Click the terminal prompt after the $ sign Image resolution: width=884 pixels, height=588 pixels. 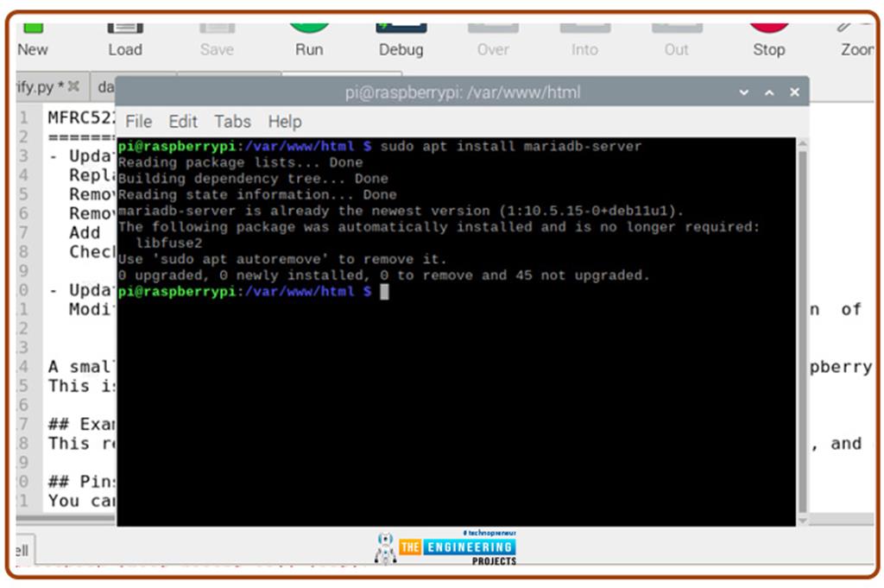pyautogui.click(x=386, y=291)
